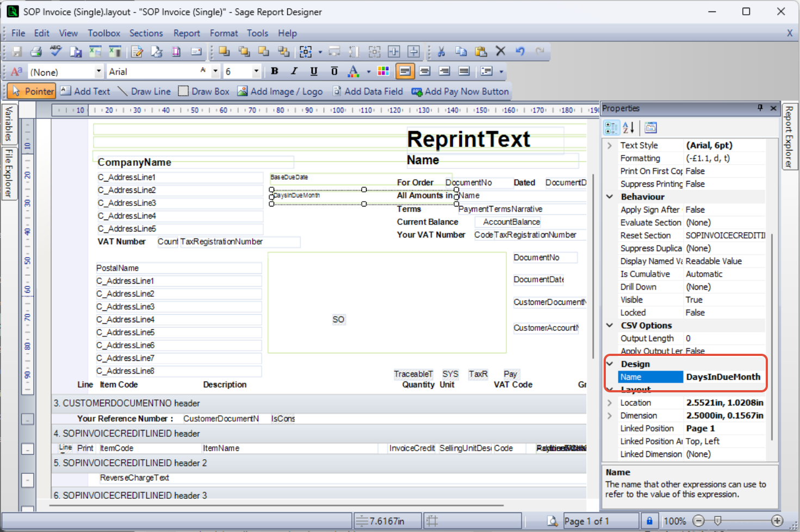This screenshot has width=800, height=532.
Task: Pin the Properties panel
Action: click(x=760, y=108)
